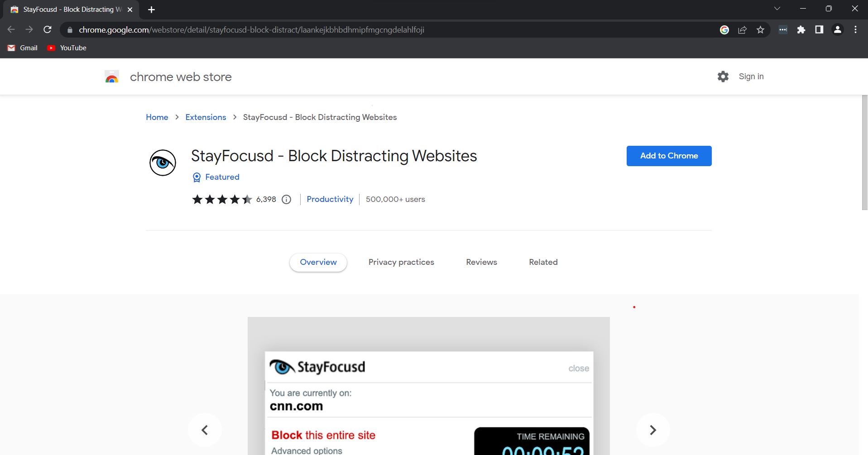The width and height of the screenshot is (868, 455).
Task: Open the Productivity category link
Action: click(x=330, y=199)
